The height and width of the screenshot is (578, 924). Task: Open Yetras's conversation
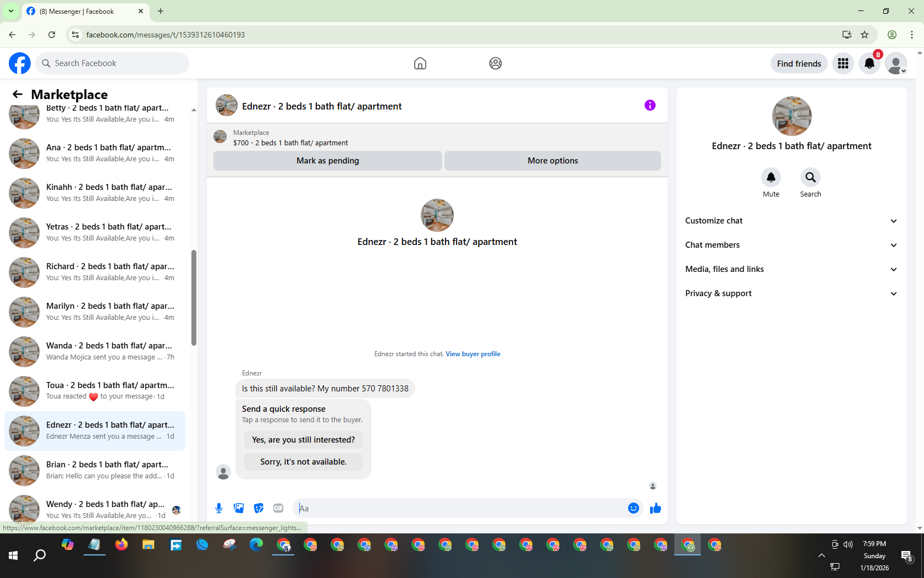(95, 232)
